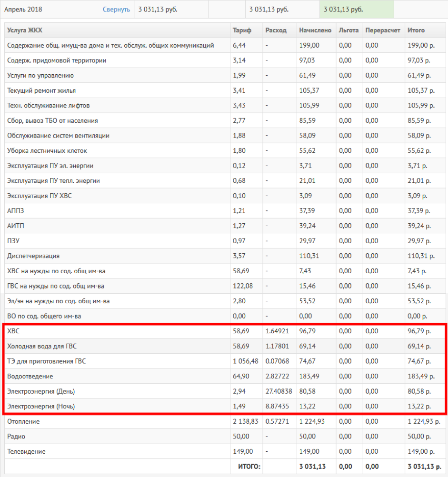Select row Содержание общ. имущ-ва дома
The image size is (448, 477).
[x=225, y=45]
